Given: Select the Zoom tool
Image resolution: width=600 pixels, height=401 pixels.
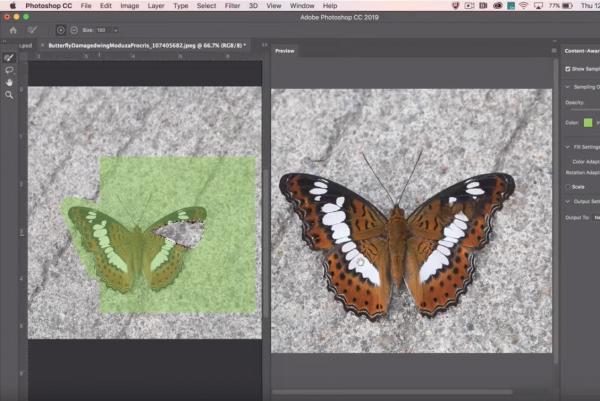Looking at the screenshot, I should 10,95.
